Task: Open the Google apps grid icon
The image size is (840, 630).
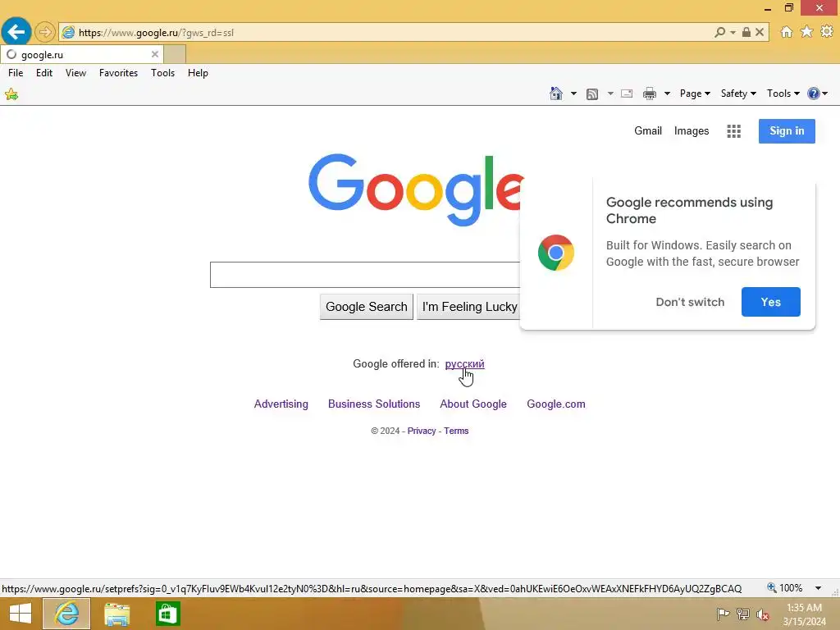Action: click(x=733, y=131)
